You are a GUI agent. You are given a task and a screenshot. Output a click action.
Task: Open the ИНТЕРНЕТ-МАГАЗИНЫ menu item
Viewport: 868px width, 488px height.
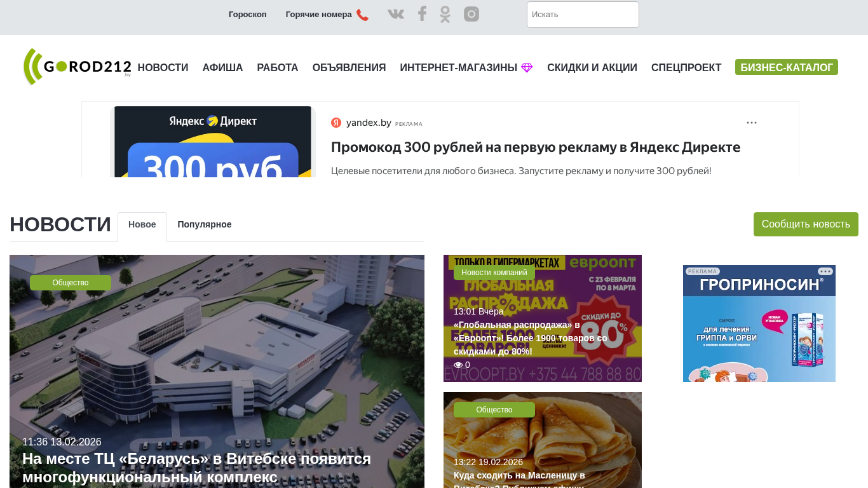click(x=459, y=68)
